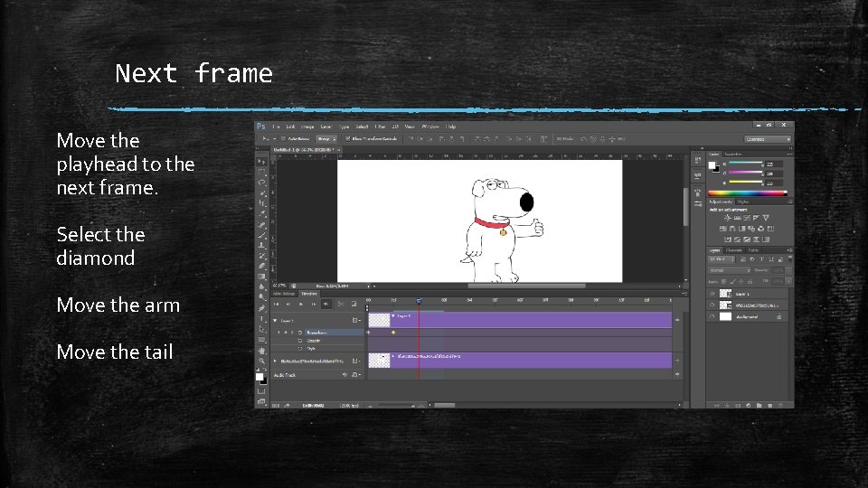Select the Clone Stamp tool

[x=262, y=246]
